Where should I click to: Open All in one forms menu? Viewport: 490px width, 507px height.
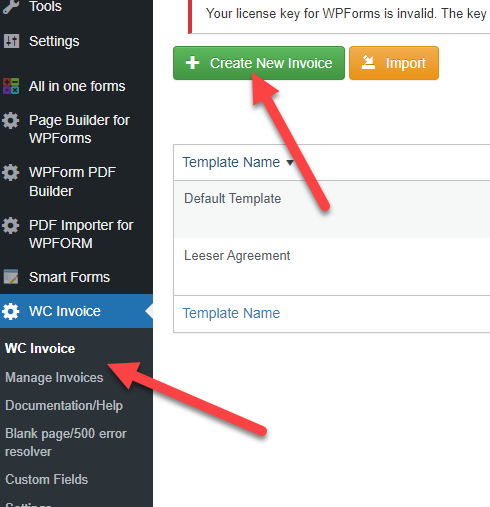coord(76,86)
